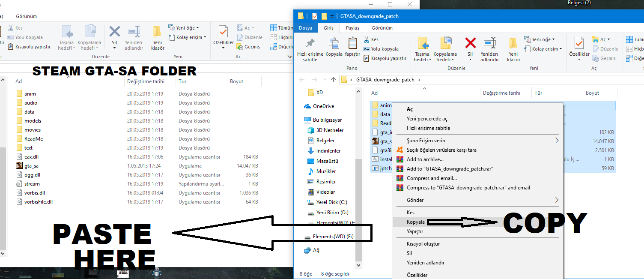
Task: Click the robot icon on the taskbar
Action: [157, 273]
